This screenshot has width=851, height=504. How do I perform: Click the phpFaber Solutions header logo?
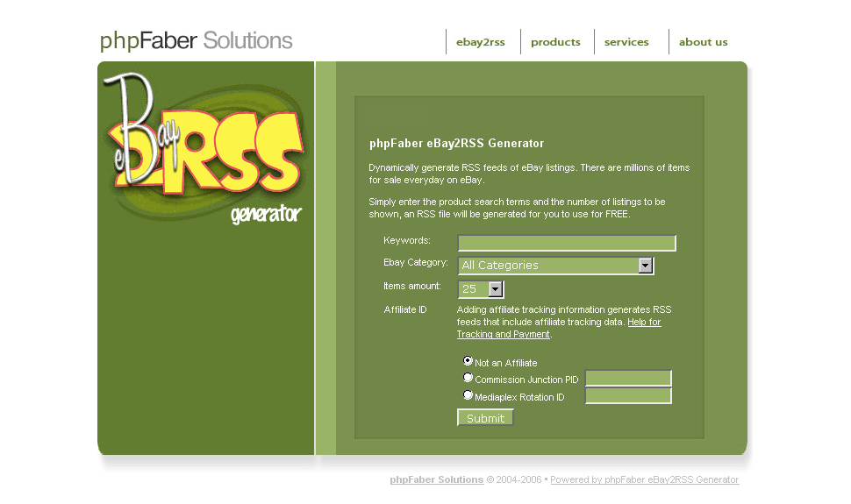[196, 40]
